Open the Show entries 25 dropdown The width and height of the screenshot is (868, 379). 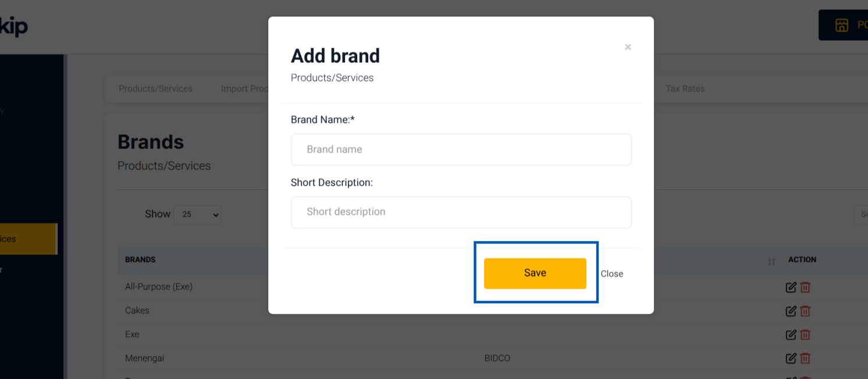[198, 214]
